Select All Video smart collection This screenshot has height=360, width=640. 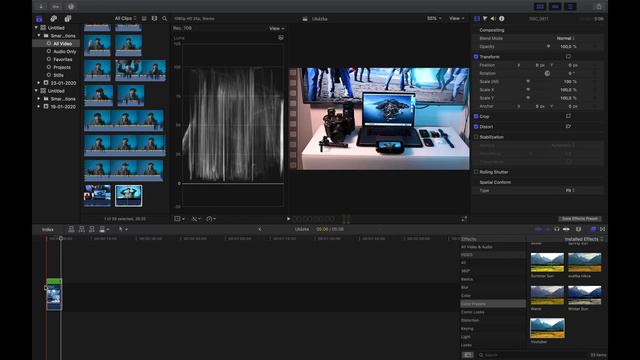pos(62,44)
